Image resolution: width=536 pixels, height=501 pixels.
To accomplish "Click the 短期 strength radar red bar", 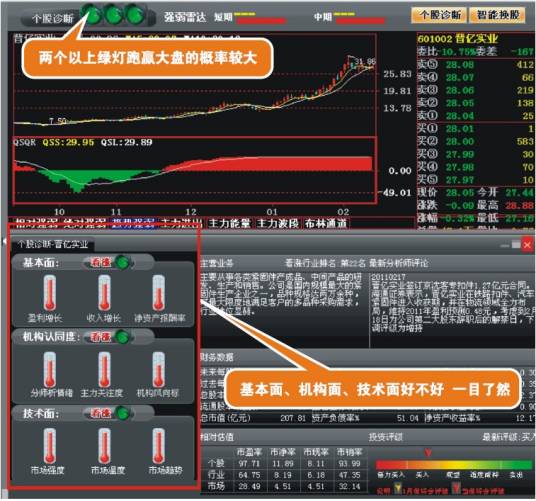I will (261, 21).
